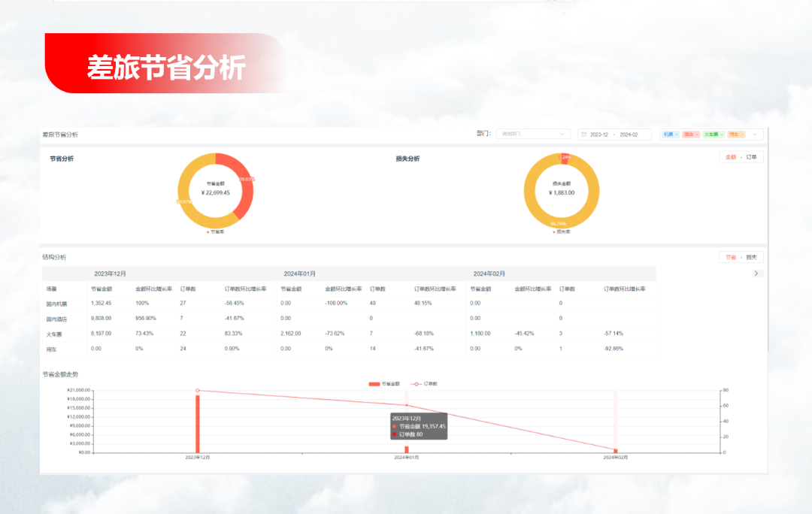The image size is (812, 514).
Task: Click the 73.43% growth rate cell
Action: tap(144, 334)
